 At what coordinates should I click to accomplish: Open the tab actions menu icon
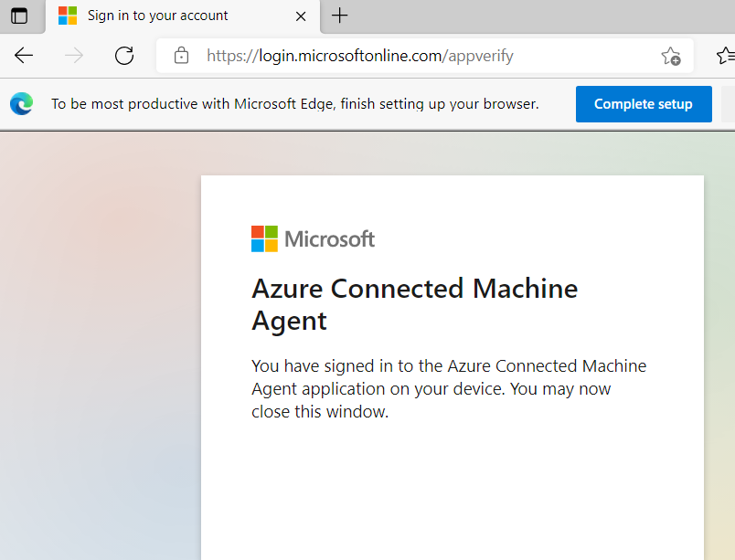coord(19,16)
